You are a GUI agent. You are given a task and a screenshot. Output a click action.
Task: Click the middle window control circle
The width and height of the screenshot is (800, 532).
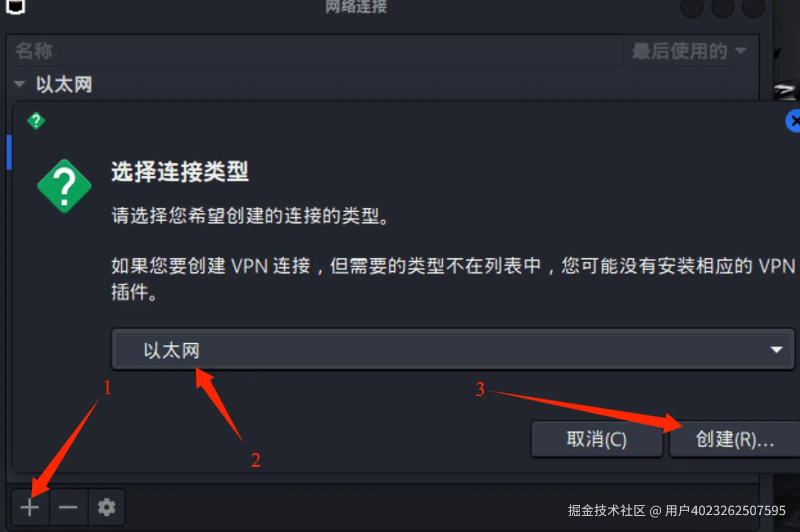click(723, 7)
